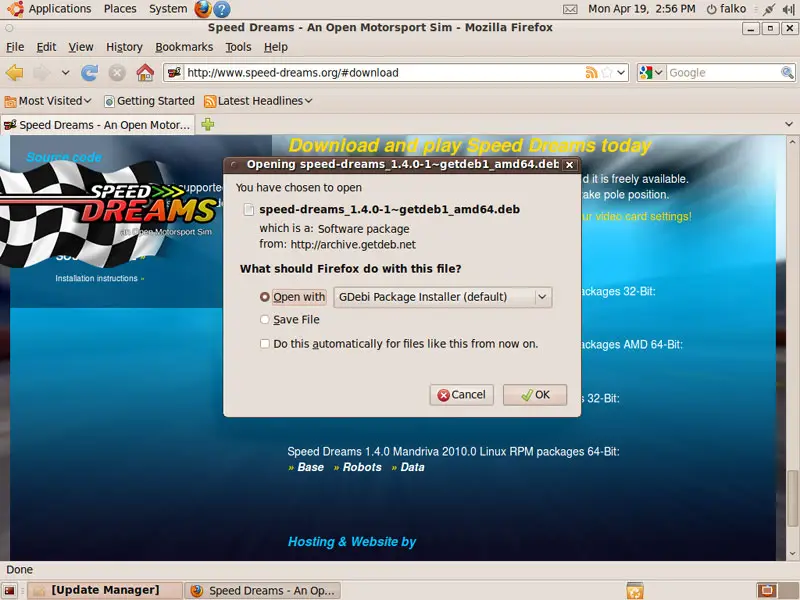Click the Robots RPM package link
Image resolution: width=800 pixels, height=600 pixels.
pyautogui.click(x=362, y=467)
